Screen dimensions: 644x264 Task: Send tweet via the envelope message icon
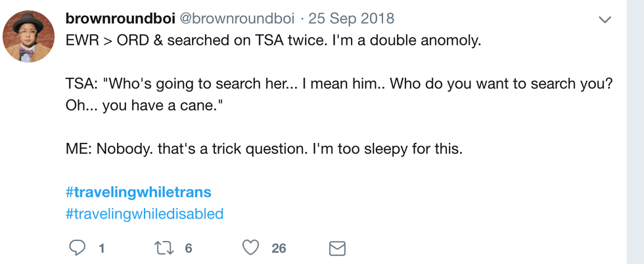(337, 248)
